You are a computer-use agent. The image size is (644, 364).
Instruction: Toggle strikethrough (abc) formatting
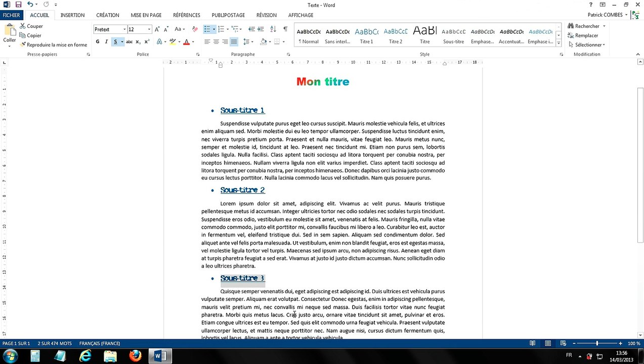point(129,42)
